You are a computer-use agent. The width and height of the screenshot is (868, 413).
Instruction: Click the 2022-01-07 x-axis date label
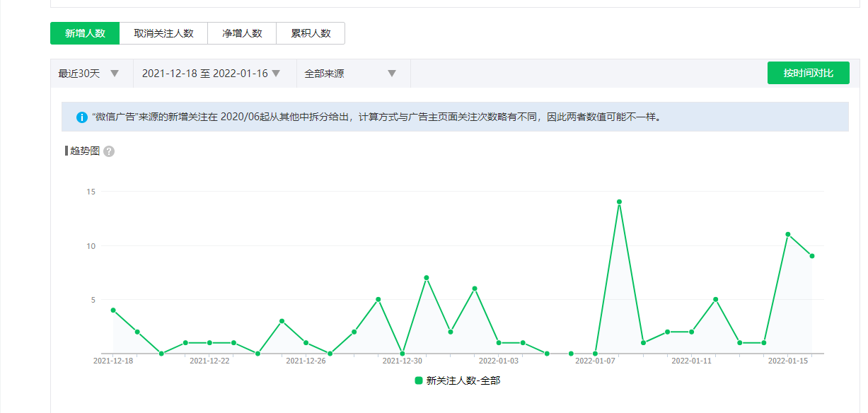[x=595, y=361]
